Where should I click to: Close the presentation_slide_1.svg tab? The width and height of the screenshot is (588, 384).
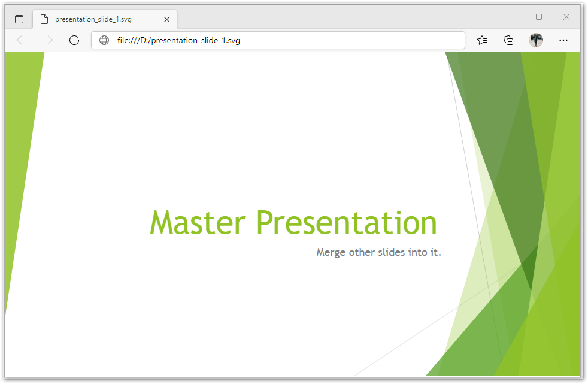tap(166, 19)
